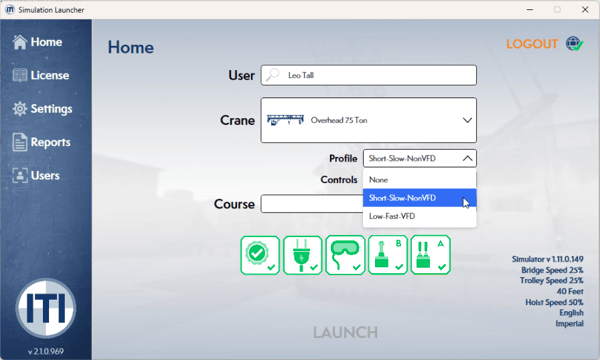Click the VR headset goggles status icon
This screenshot has height=360, width=600.
point(345,255)
